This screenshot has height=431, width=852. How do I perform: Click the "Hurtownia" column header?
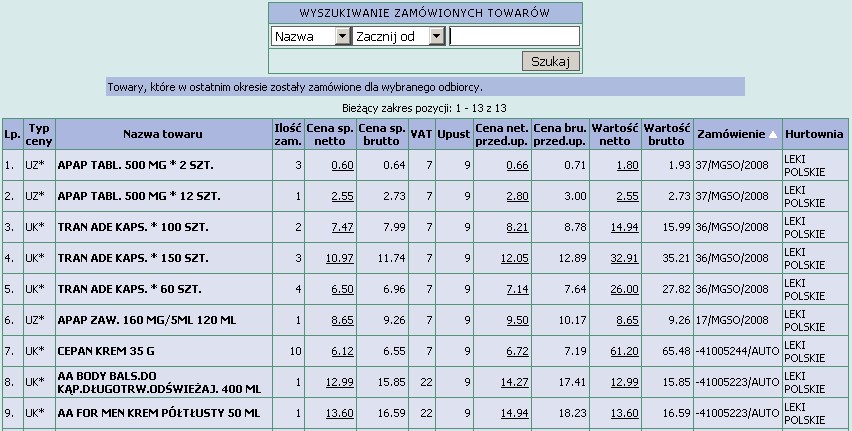tap(814, 134)
